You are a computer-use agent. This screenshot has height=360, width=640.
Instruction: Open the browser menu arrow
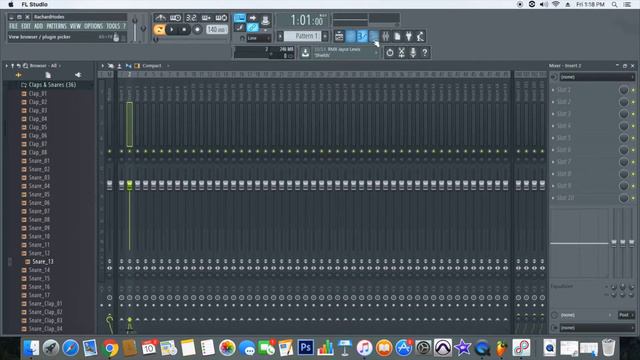pos(7,65)
